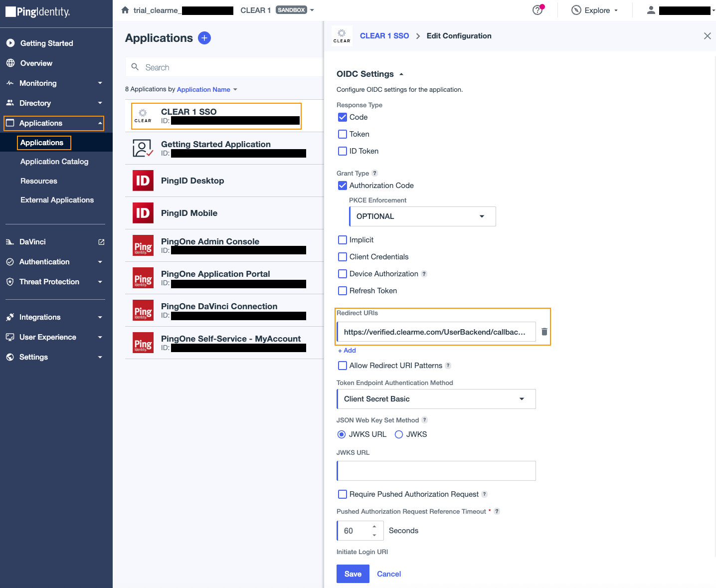Click the DaVinci external link icon
This screenshot has width=716, height=588.
102,242
